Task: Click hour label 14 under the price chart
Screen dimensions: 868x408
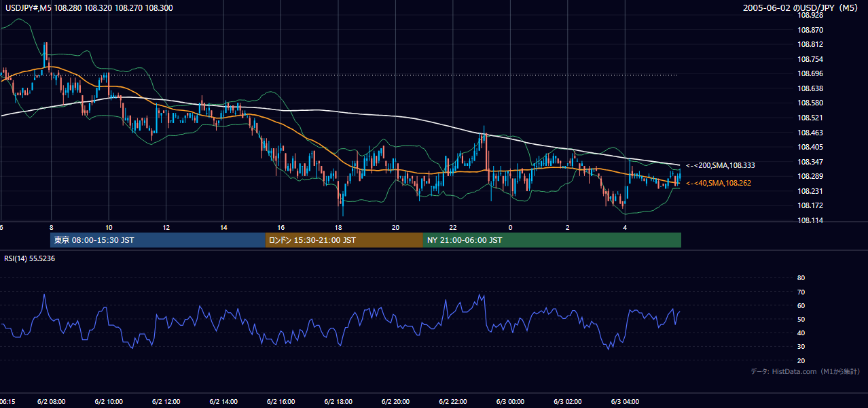Action: tap(223, 227)
